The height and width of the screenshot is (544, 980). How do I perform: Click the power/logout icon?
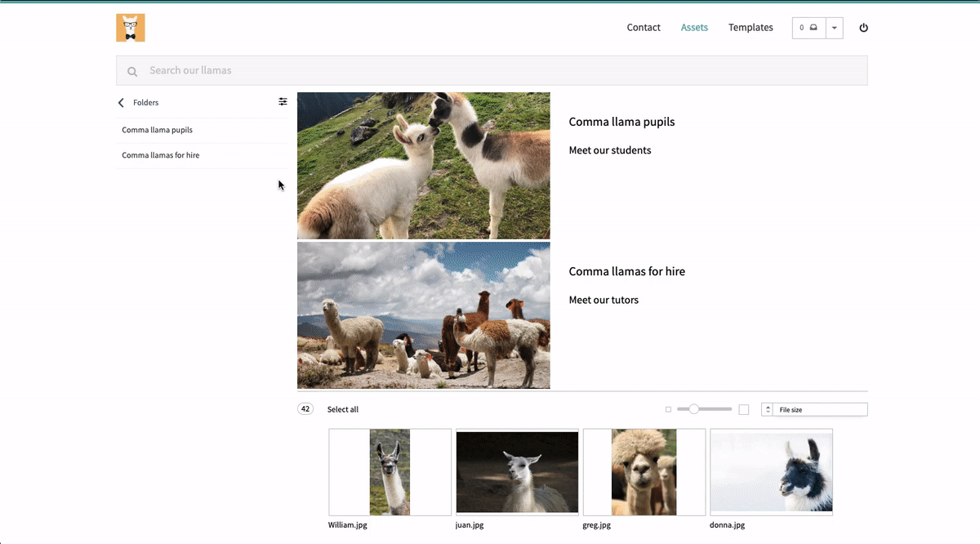(864, 28)
